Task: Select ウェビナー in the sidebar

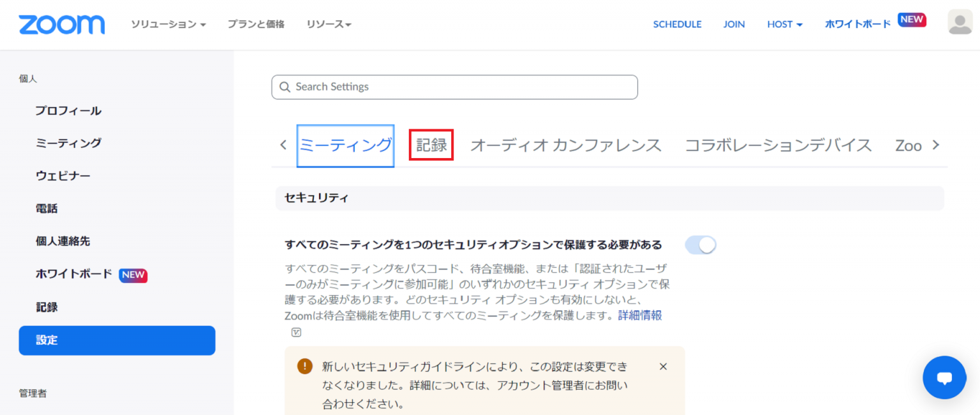Action: click(x=63, y=175)
